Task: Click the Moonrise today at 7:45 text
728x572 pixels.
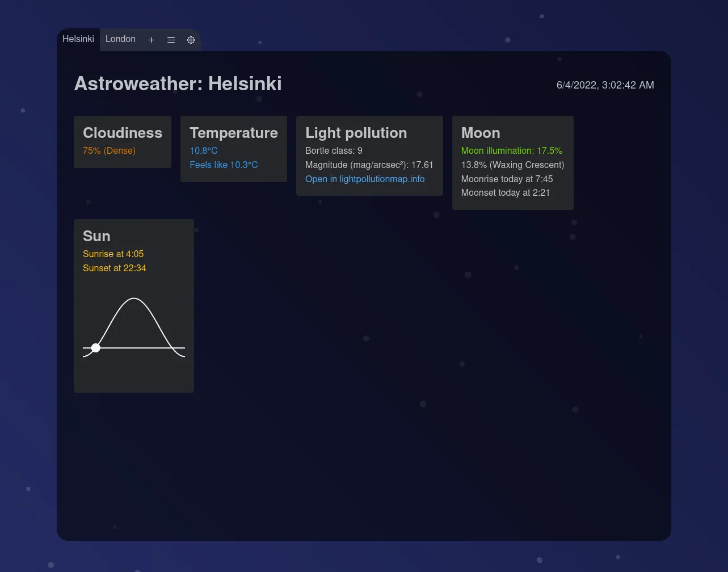Action: [x=507, y=179]
